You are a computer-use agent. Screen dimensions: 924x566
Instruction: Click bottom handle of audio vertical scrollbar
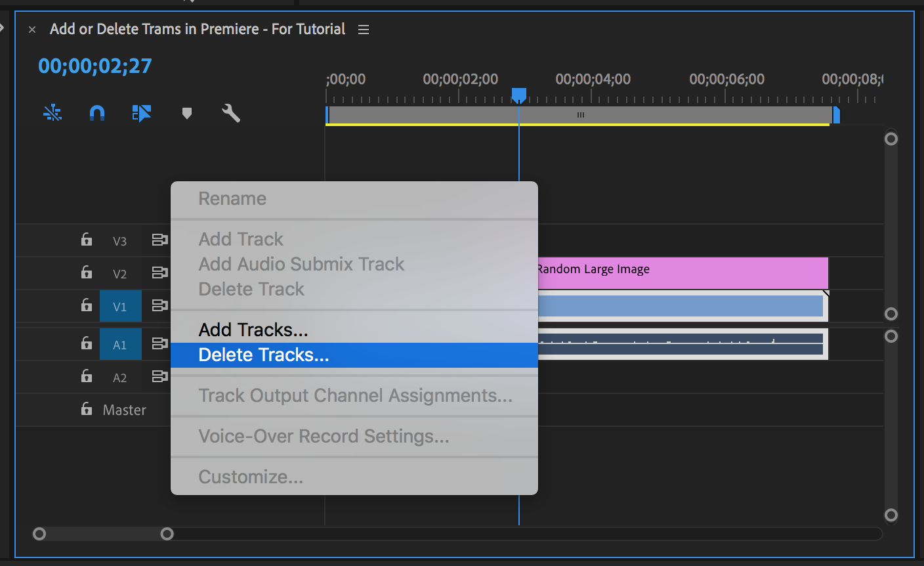pyautogui.click(x=891, y=515)
